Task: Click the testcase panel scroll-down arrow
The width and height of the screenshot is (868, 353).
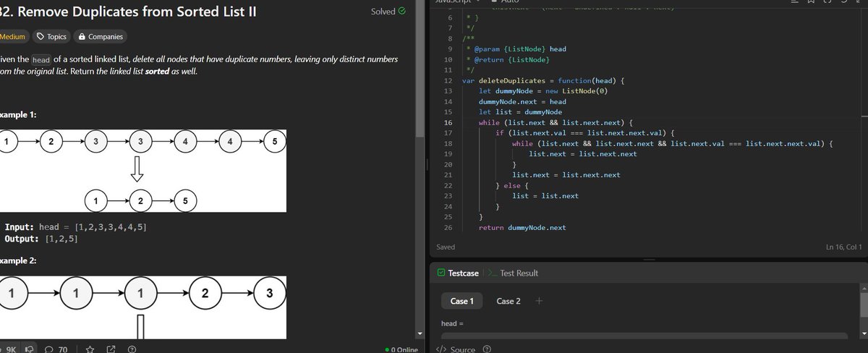Action: pos(864,333)
